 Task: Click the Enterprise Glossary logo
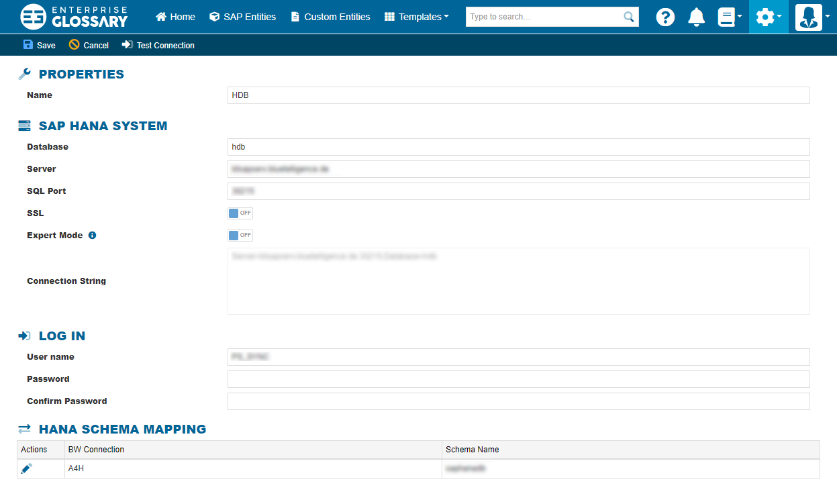74,17
